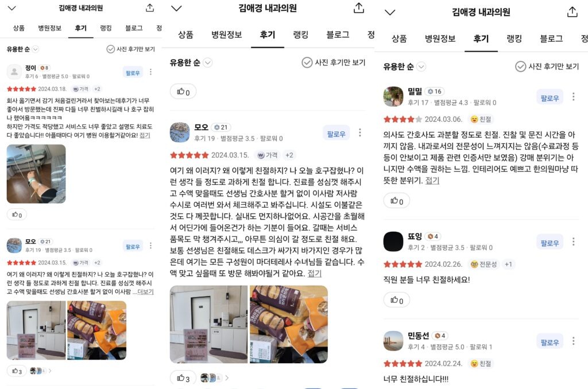Collapse page with chevron in middle header
The image size is (588, 389).
(176, 8)
